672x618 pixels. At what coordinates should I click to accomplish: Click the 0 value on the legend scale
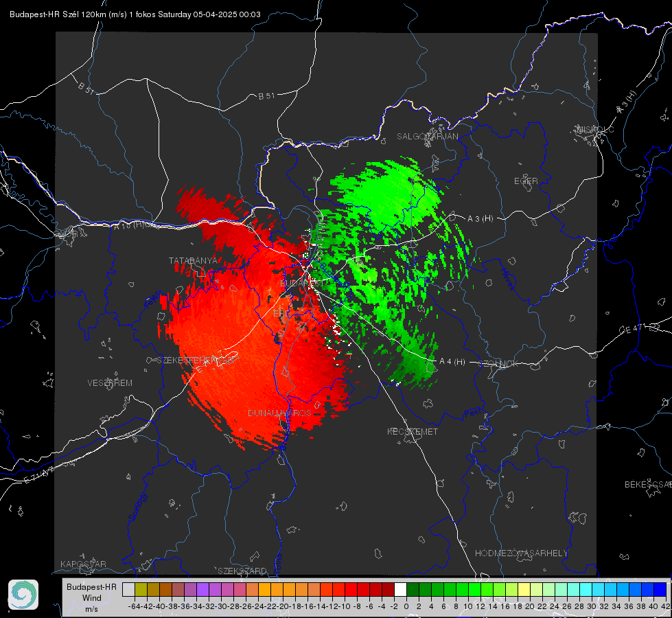(x=406, y=606)
